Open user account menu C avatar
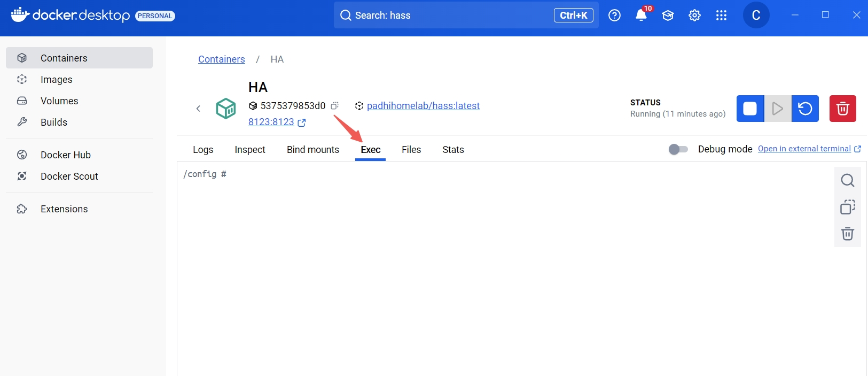Viewport: 868px width, 376px height. [x=756, y=16]
